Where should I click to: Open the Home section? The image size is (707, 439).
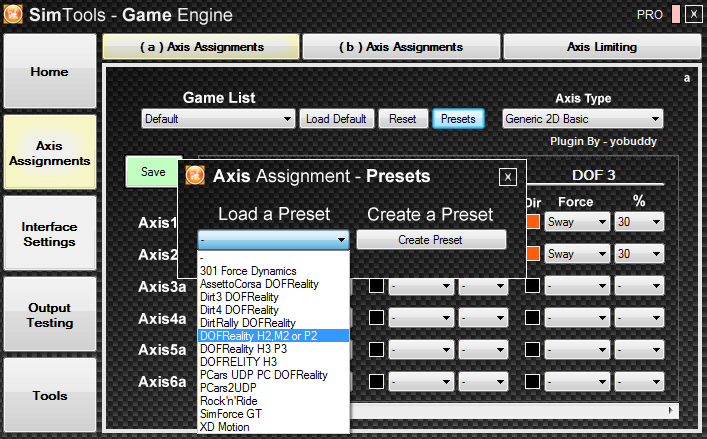50,71
